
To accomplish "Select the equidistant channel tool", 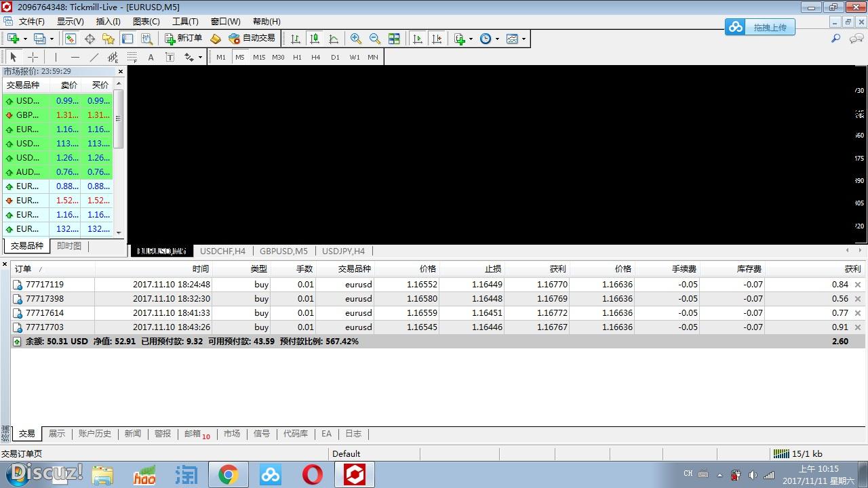I will [113, 57].
